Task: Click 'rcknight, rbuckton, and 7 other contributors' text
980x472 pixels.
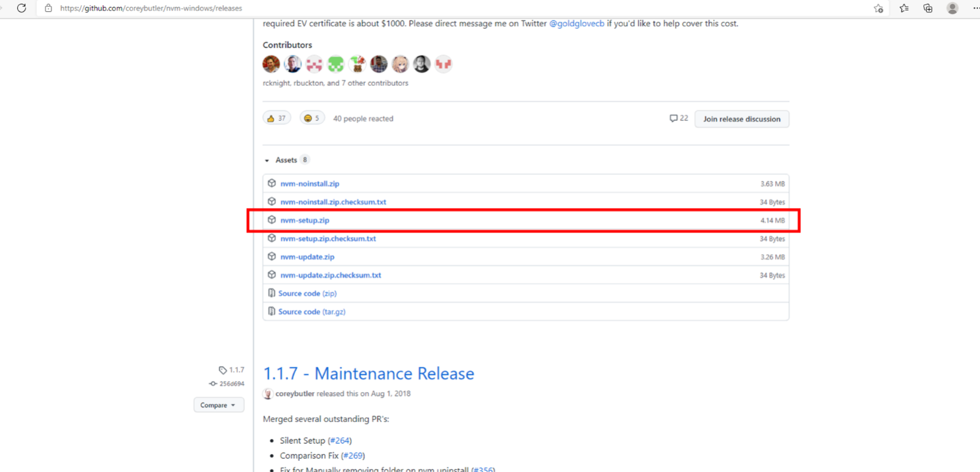Action: click(x=335, y=83)
